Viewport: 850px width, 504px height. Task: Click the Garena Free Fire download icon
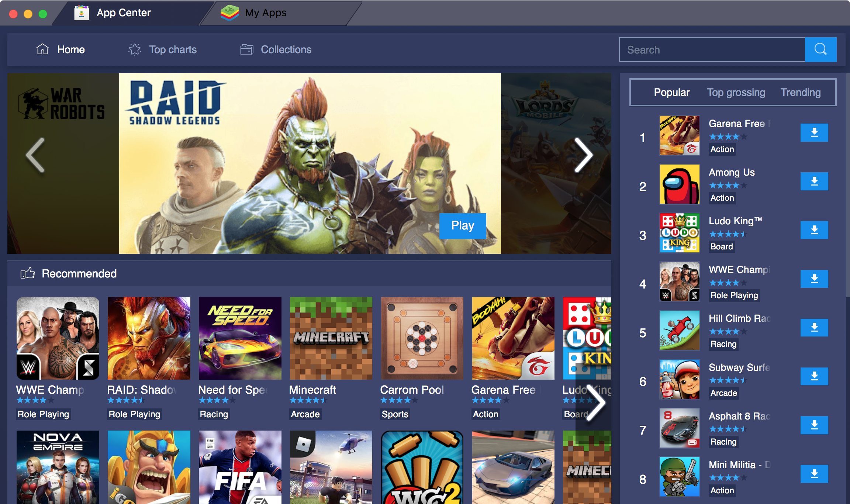point(814,132)
